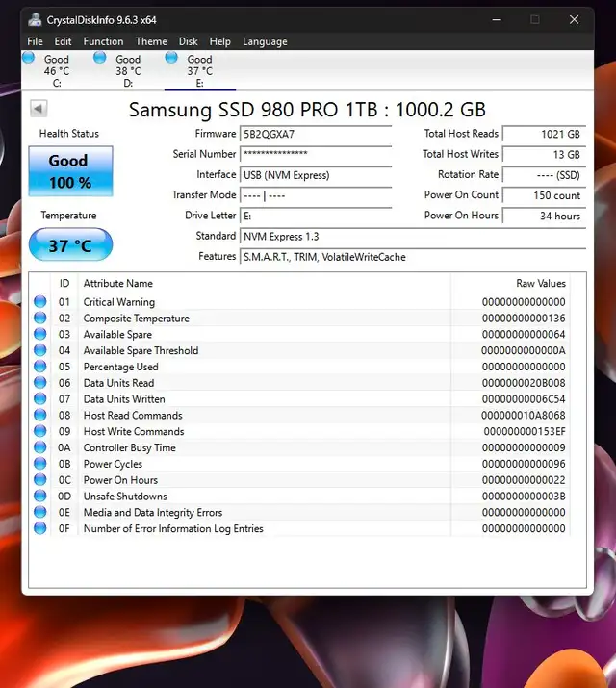Screen dimensions: 616x688
Task: Click Total Host Writes value 13 GB
Action: pos(544,154)
